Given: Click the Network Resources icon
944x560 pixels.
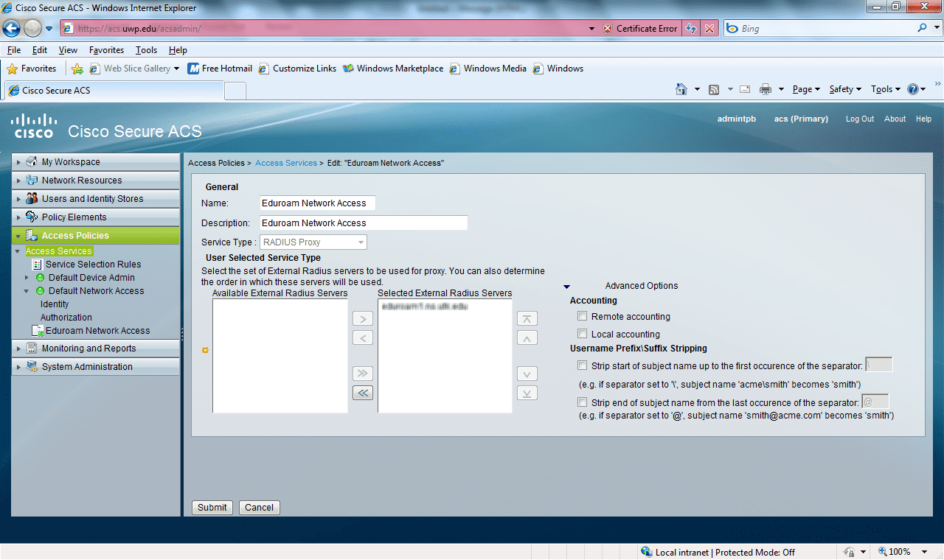Looking at the screenshot, I should (x=32, y=181).
